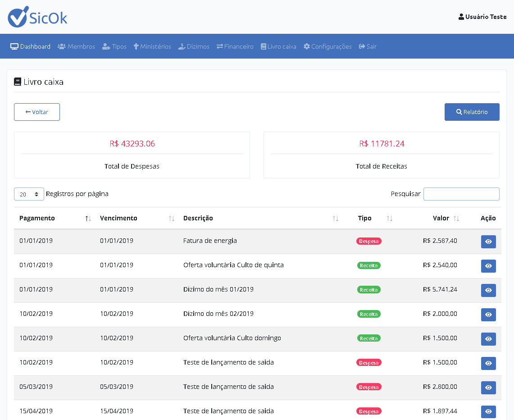Click the Despesa badge on Fatura de energia
Viewport: 514px width, 420px height.
[x=369, y=241]
